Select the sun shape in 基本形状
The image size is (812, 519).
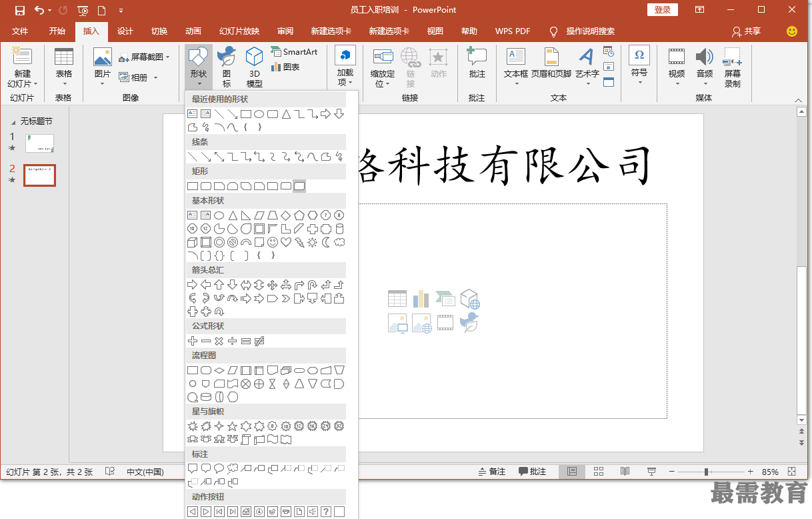coord(312,242)
